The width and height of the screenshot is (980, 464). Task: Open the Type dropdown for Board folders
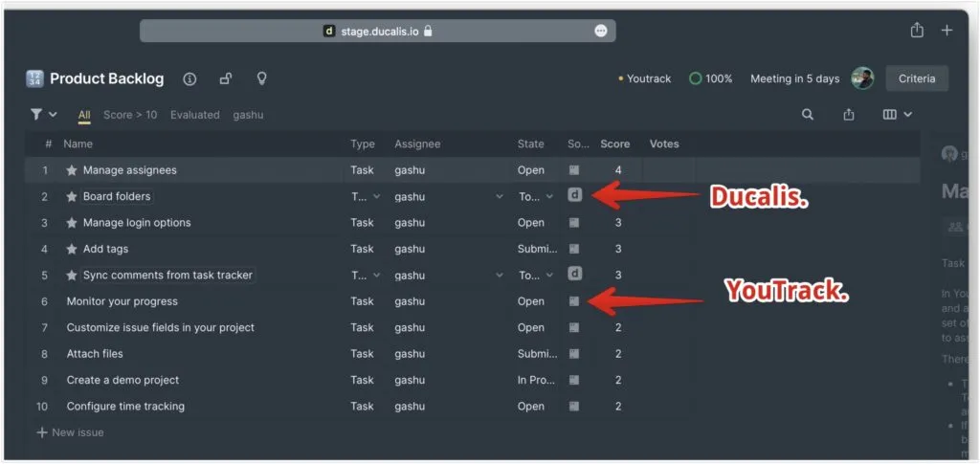pos(366,196)
